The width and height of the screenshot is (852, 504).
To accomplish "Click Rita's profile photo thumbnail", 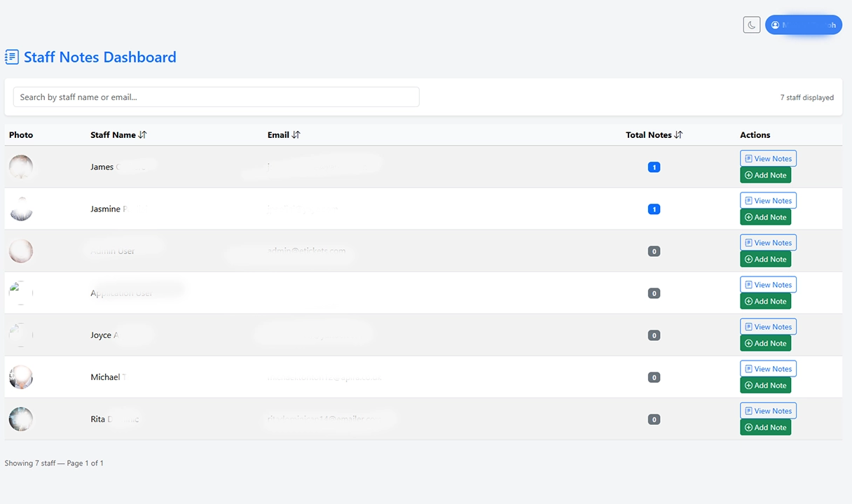I will 21,419.
